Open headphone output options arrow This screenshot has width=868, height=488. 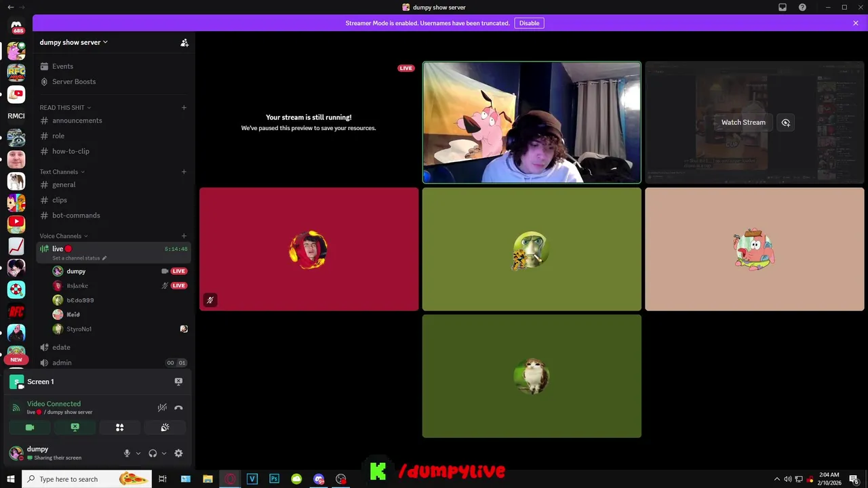(x=163, y=453)
